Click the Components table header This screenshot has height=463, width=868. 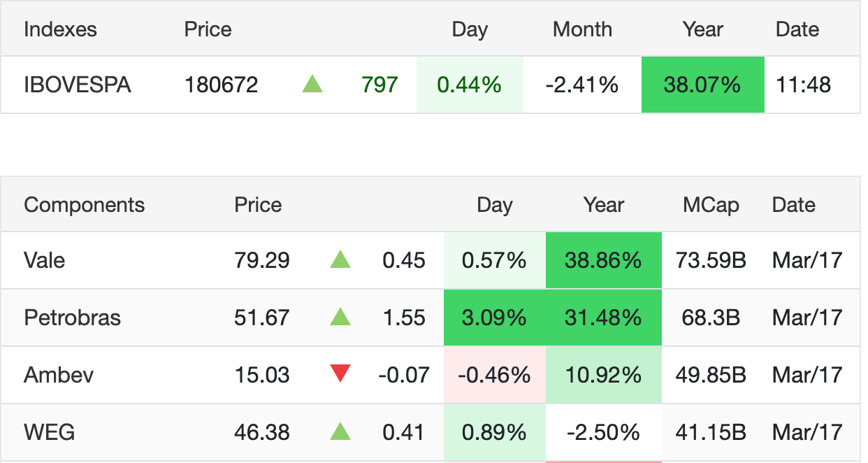(x=84, y=205)
